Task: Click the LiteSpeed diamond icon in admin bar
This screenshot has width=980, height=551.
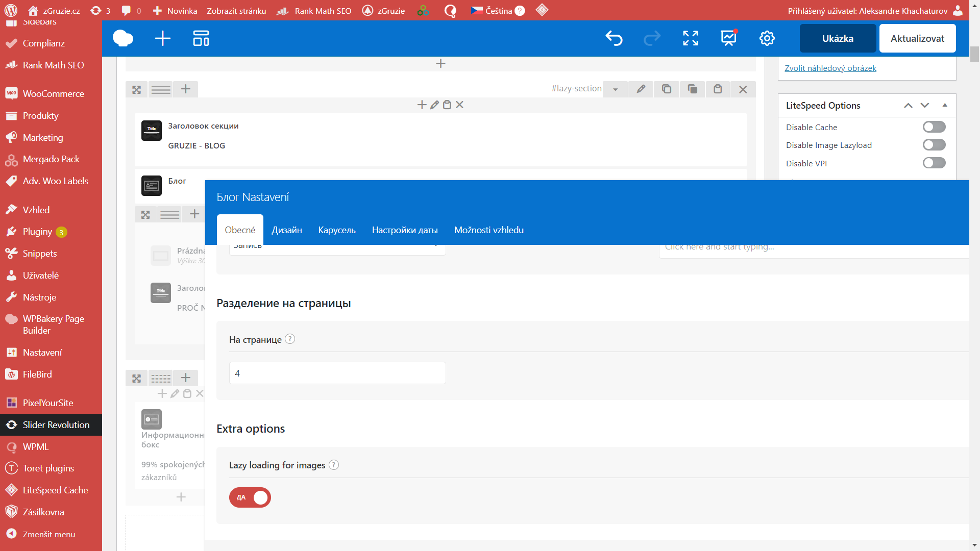Action: (x=542, y=10)
